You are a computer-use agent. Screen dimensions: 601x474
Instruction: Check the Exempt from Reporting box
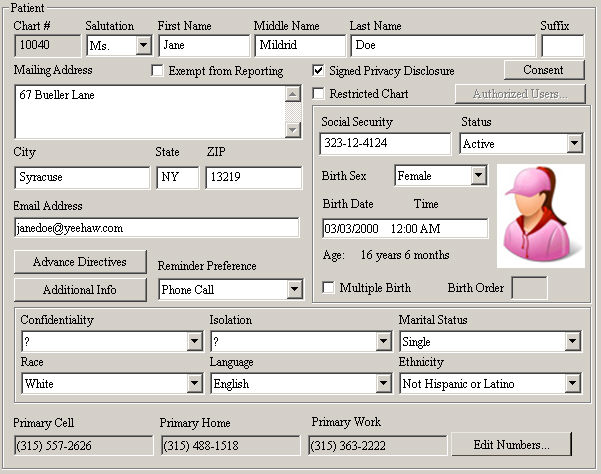click(157, 71)
